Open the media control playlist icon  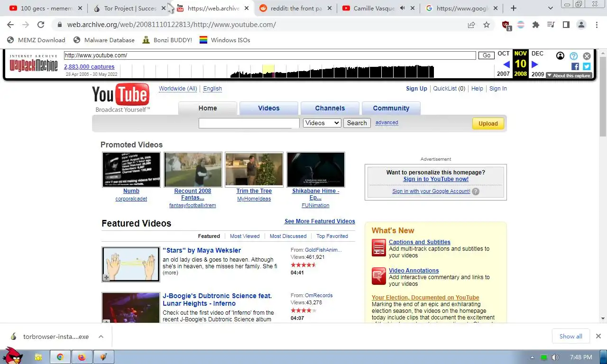pyautogui.click(x=551, y=25)
